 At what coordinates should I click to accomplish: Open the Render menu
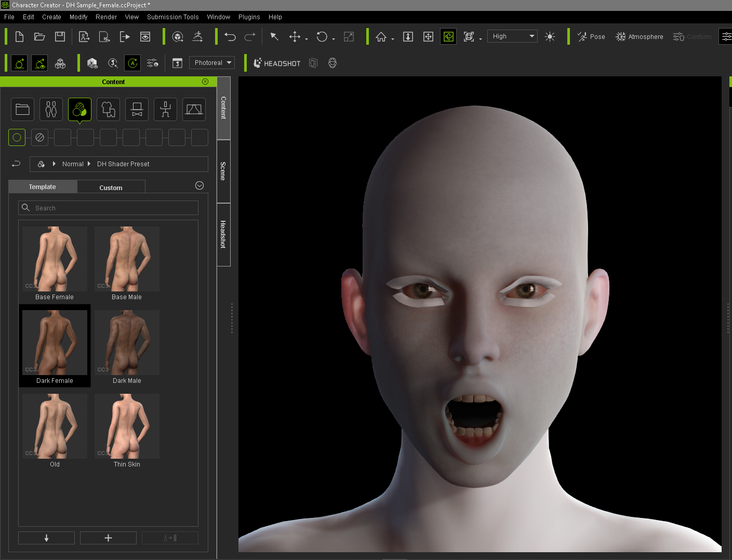[107, 17]
